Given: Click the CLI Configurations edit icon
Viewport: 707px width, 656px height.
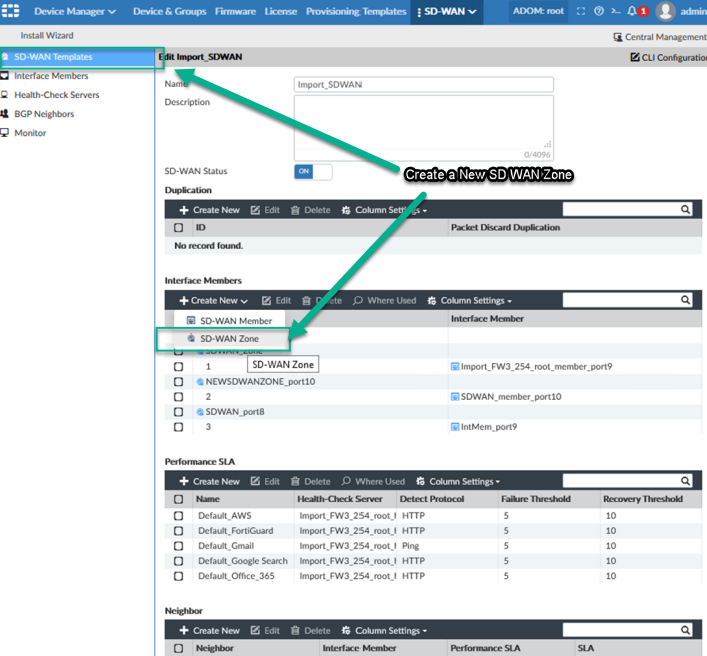Looking at the screenshot, I should (x=635, y=57).
